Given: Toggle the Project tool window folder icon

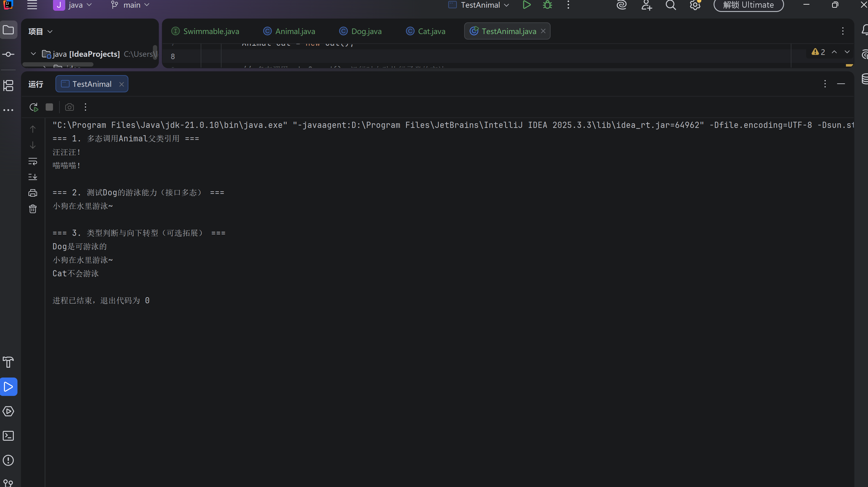Looking at the screenshot, I should [8, 30].
